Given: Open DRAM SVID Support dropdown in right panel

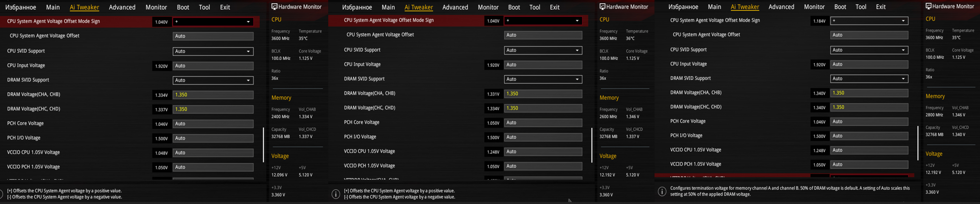Looking at the screenshot, I should click(x=869, y=79).
